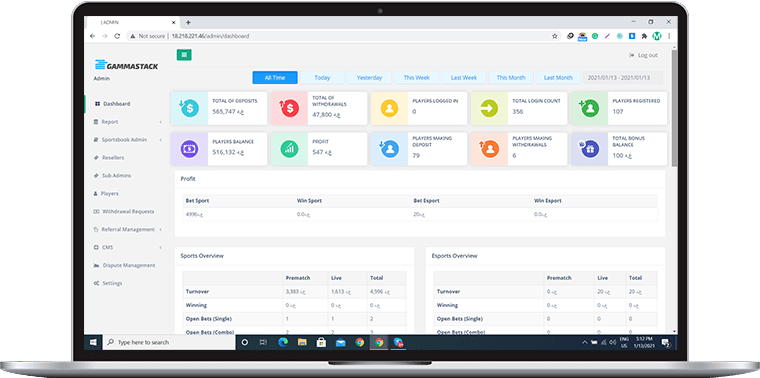Open Microsoft Edge from the taskbar
This screenshot has height=378, width=760.
tap(283, 342)
